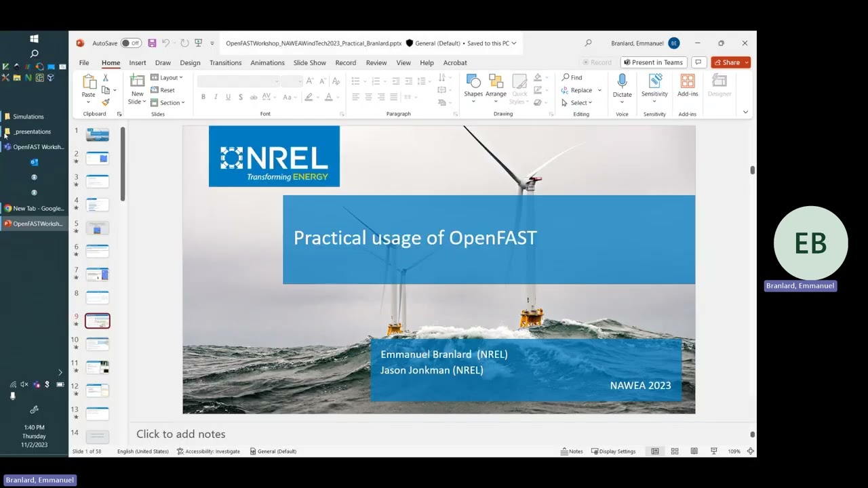Open the Replace dropdown arrow
868x488 pixels.
pyautogui.click(x=599, y=90)
